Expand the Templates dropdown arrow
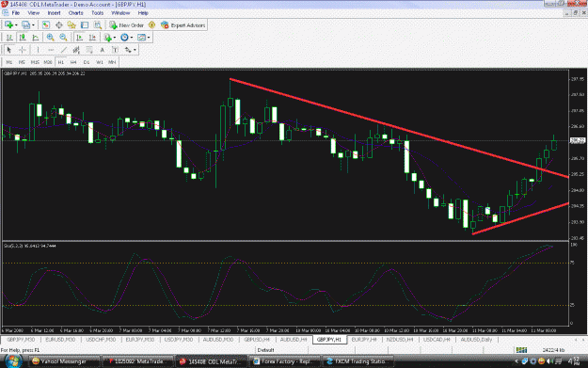The width and height of the screenshot is (588, 368). tap(149, 38)
